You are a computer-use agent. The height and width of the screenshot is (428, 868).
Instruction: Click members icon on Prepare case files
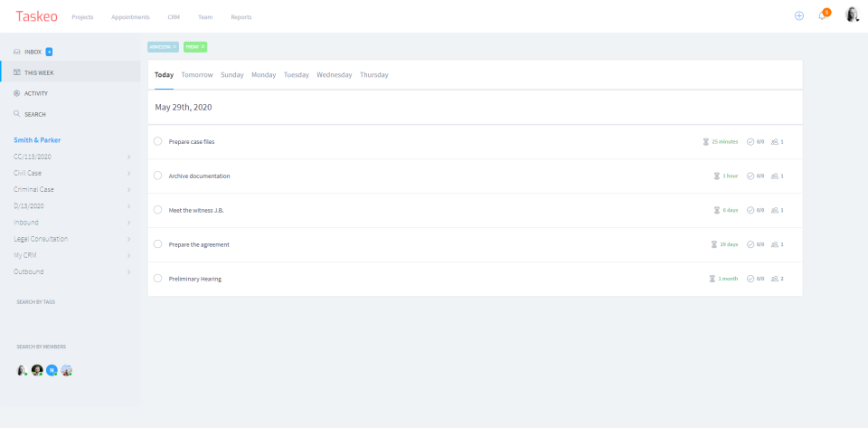(x=775, y=142)
